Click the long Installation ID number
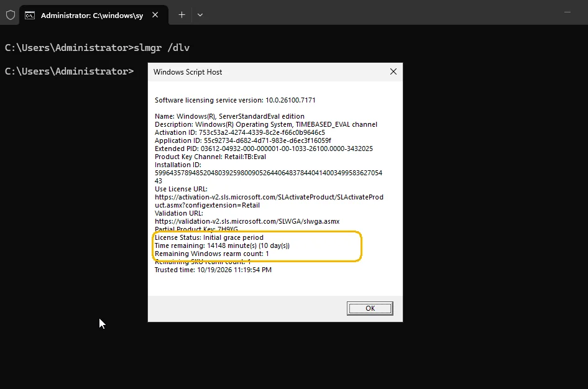The height and width of the screenshot is (389, 588). click(269, 176)
